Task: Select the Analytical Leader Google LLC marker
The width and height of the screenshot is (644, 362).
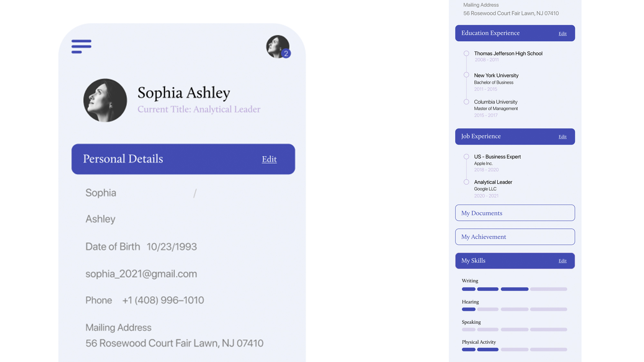Action: click(466, 182)
